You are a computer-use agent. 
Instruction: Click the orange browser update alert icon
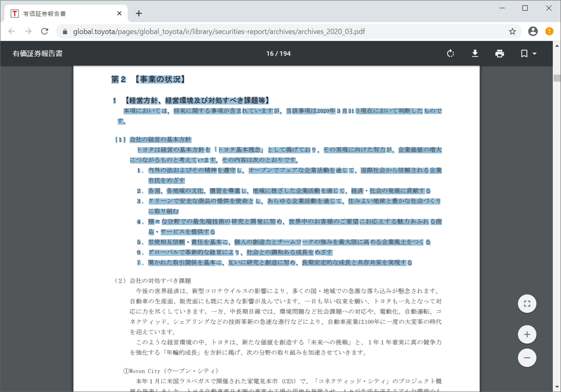coord(549,32)
